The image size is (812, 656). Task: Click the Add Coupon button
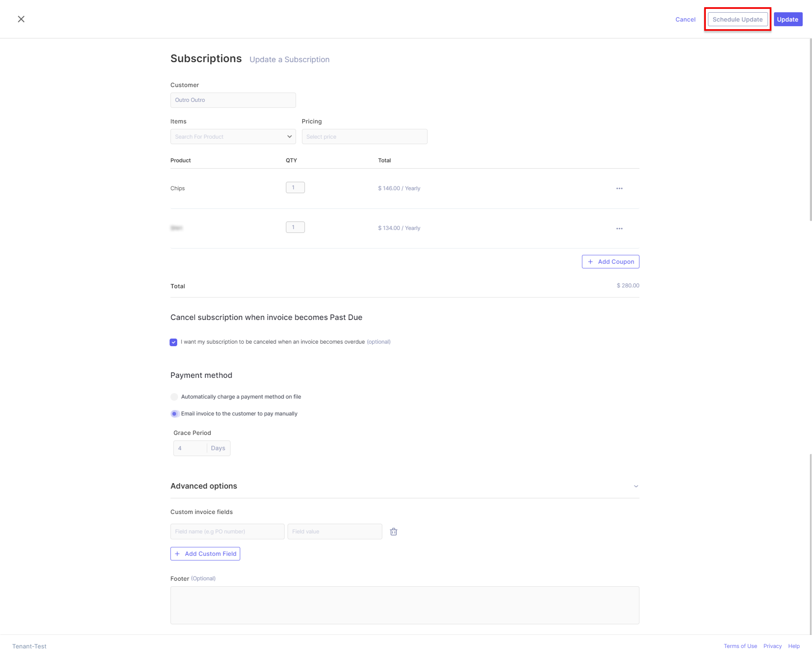(x=610, y=261)
